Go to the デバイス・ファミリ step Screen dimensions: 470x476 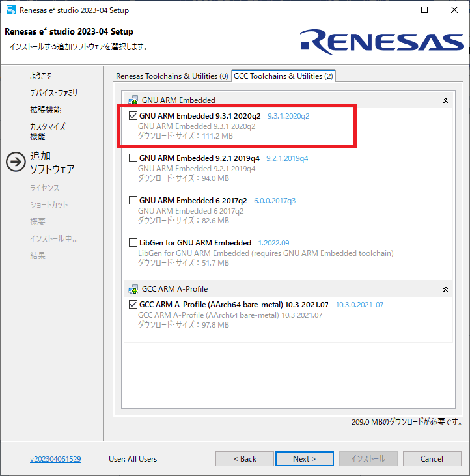(54, 92)
